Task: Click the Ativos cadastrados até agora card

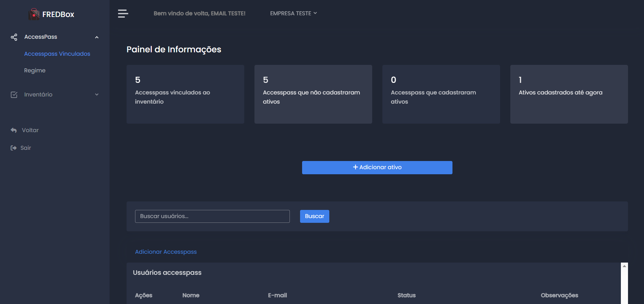Action: click(x=569, y=94)
